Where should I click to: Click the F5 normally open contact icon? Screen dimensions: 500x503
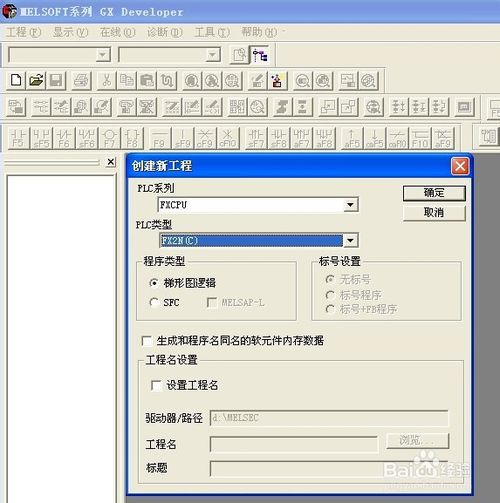click(18, 138)
